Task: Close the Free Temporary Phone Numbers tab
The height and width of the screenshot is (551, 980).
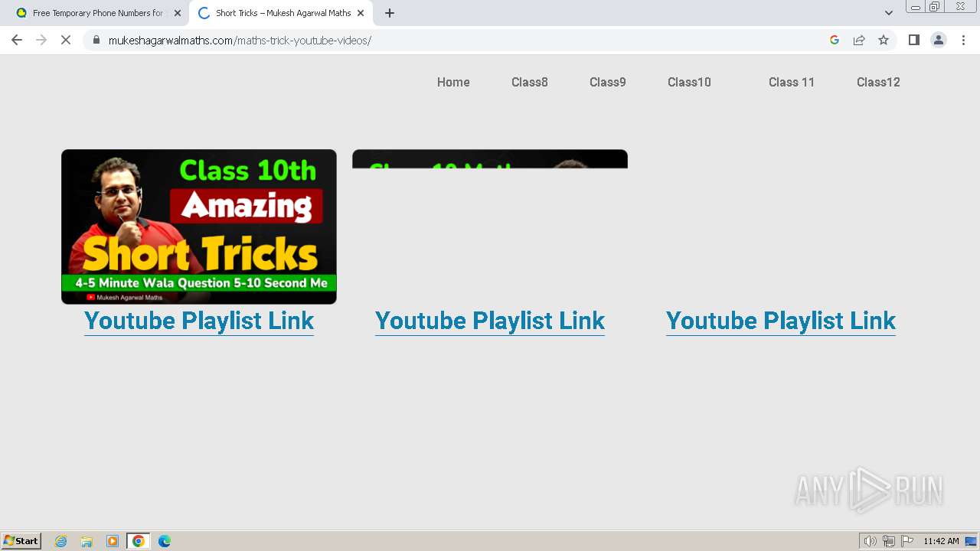Action: pyautogui.click(x=178, y=13)
